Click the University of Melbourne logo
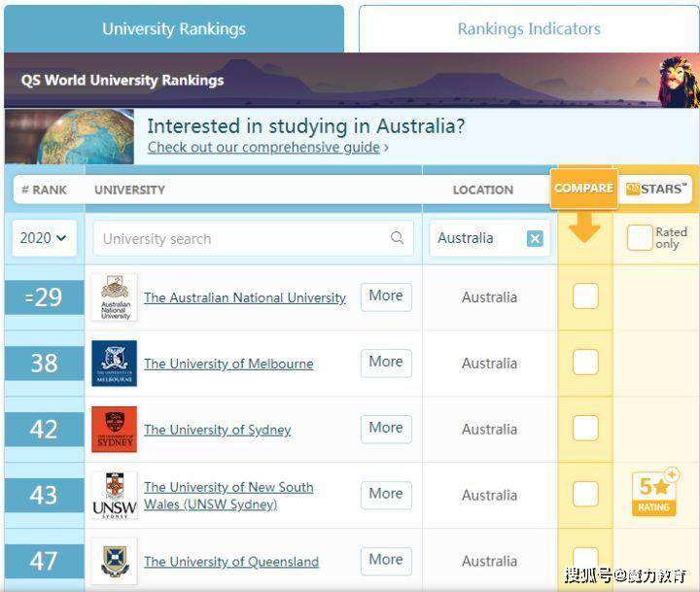This screenshot has width=700, height=592. 115,363
